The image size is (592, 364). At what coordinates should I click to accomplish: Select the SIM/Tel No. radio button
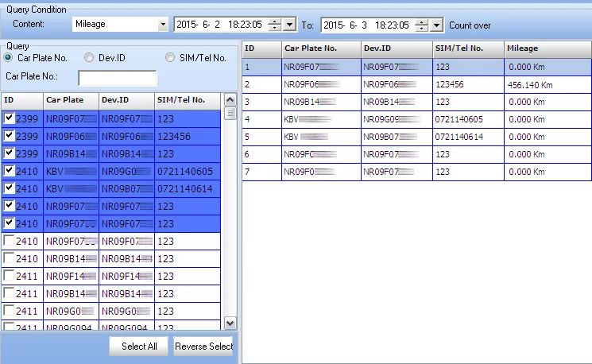(x=170, y=58)
